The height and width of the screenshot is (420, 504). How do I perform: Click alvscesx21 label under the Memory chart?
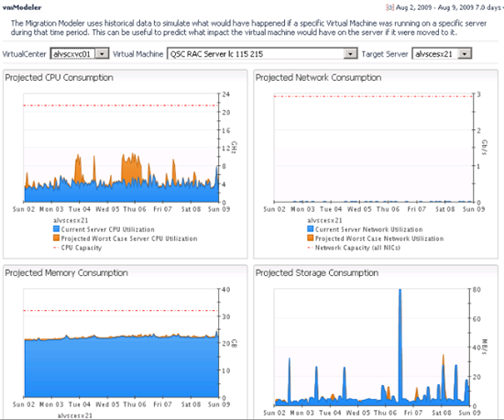click(x=75, y=415)
